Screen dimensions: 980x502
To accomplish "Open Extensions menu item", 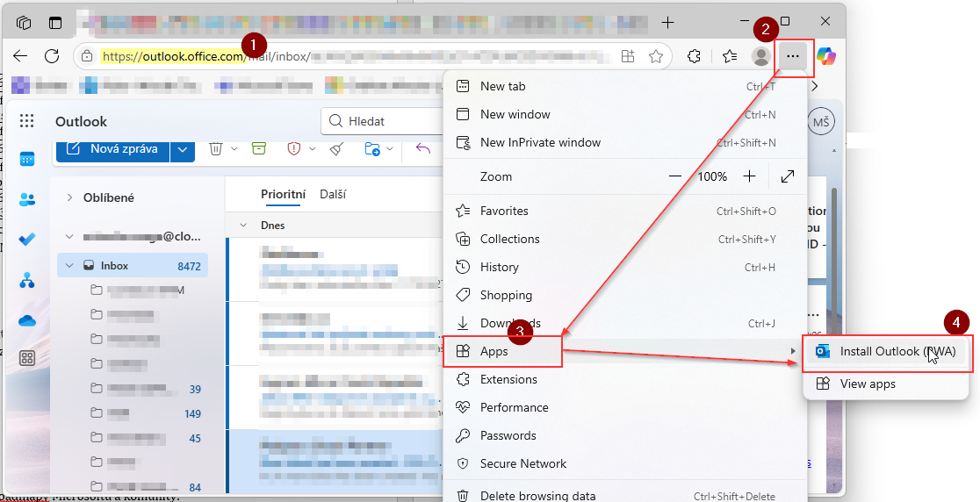I will pyautogui.click(x=627, y=380).
